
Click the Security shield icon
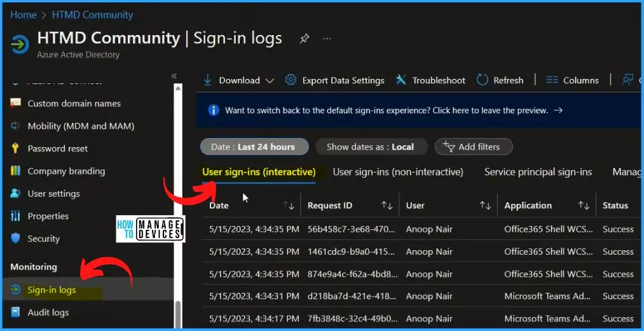pyautogui.click(x=15, y=239)
